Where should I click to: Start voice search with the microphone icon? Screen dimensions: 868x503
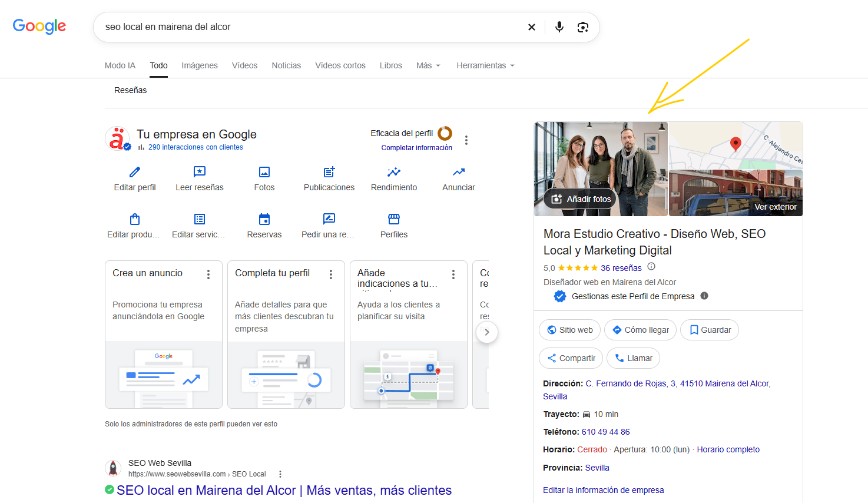(559, 27)
